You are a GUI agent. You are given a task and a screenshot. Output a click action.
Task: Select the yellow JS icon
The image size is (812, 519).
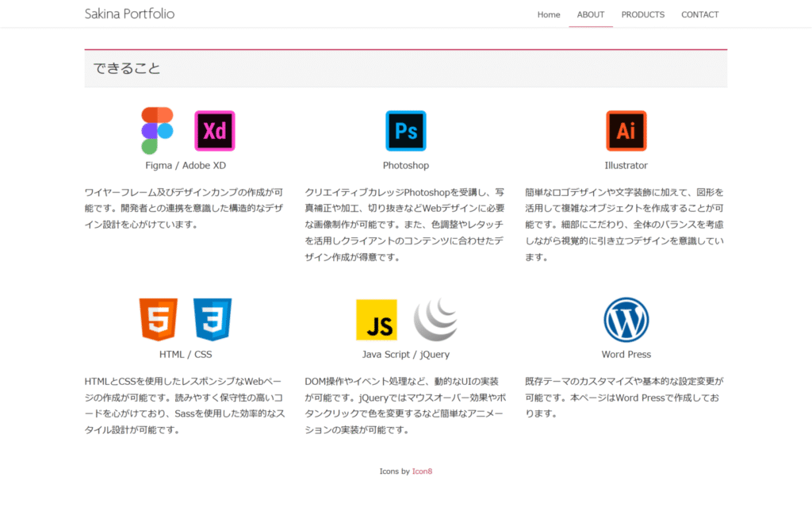377,320
